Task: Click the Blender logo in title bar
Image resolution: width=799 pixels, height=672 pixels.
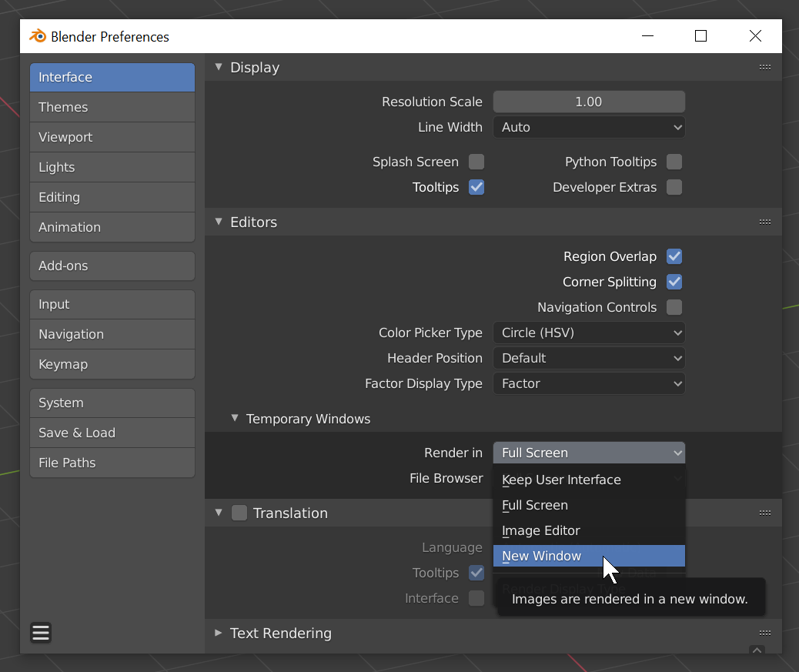Action: 37,36
